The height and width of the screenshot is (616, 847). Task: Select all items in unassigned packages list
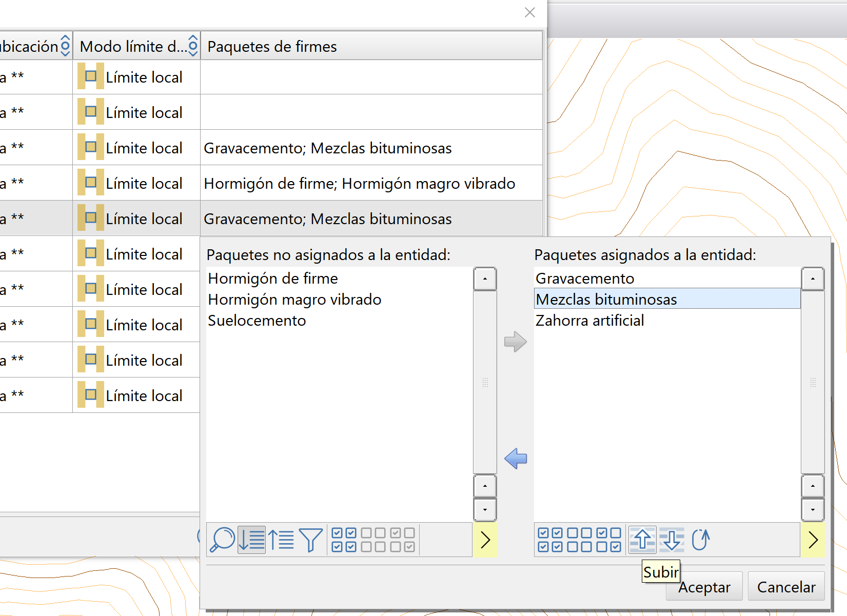(x=344, y=540)
